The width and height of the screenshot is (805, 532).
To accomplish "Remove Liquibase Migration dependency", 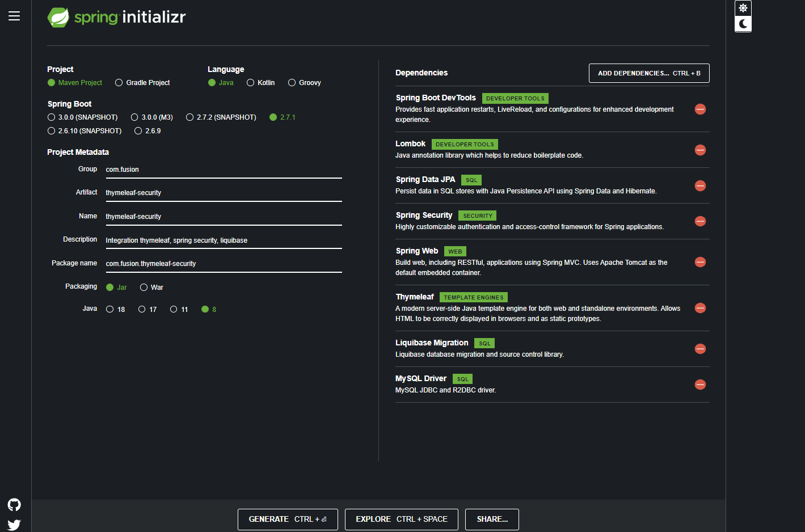I will coord(700,349).
